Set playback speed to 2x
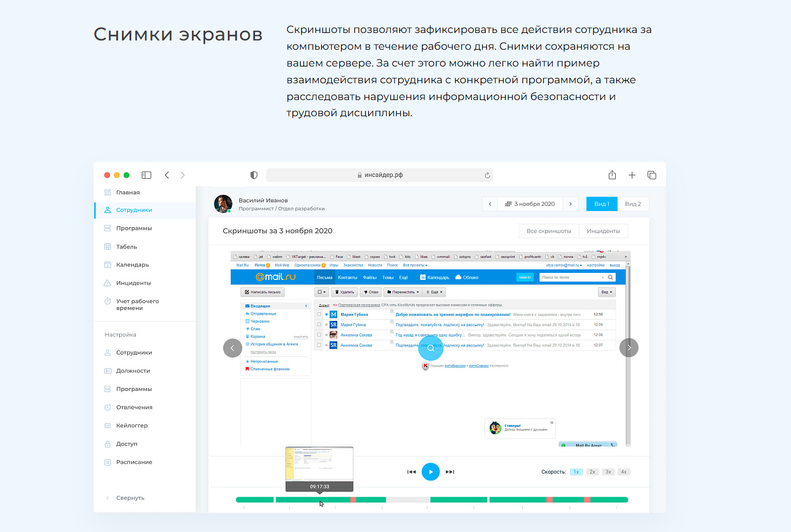Image resolution: width=791 pixels, height=532 pixels. (x=592, y=471)
